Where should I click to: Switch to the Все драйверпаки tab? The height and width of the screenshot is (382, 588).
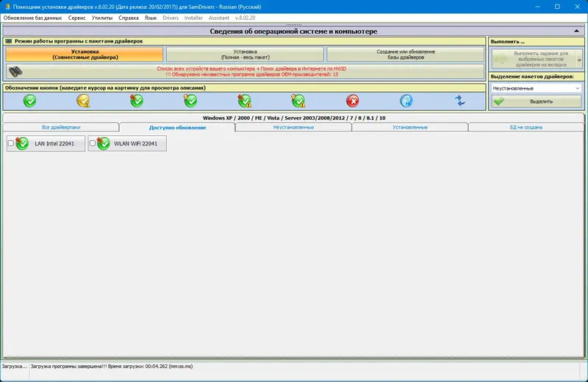[61, 127]
